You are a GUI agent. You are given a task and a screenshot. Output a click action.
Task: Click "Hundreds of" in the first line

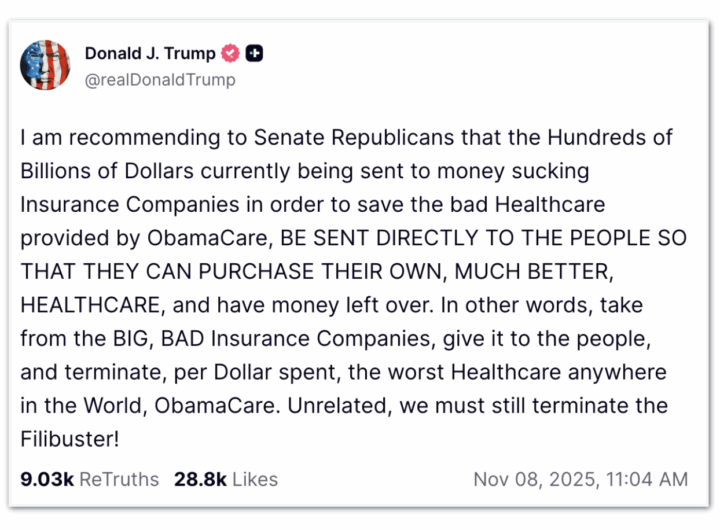click(620, 137)
